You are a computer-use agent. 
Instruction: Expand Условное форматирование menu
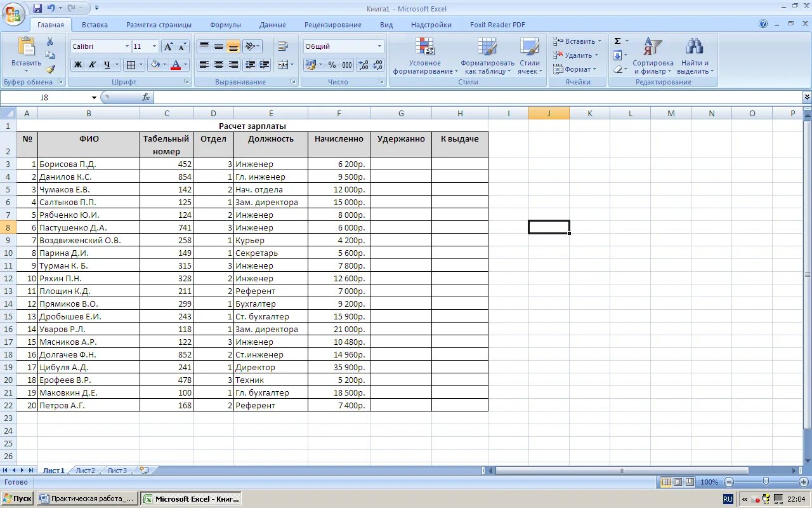point(425,55)
